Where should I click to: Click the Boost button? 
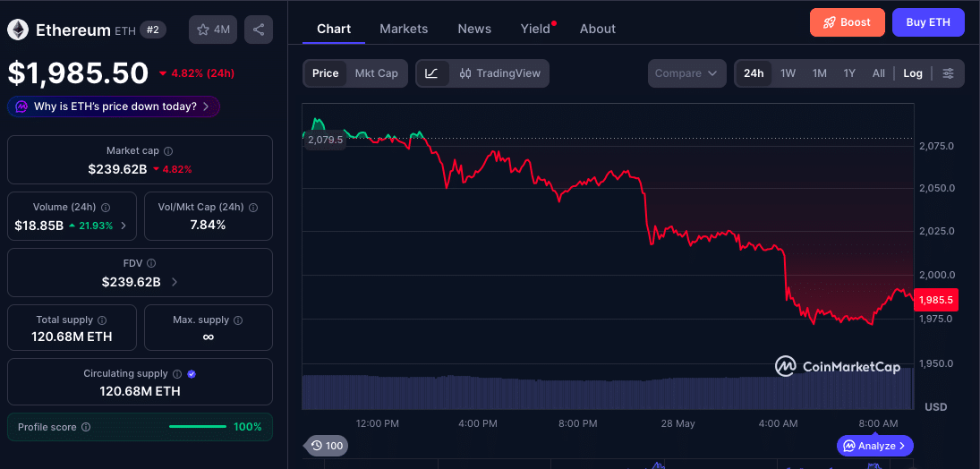pos(848,22)
